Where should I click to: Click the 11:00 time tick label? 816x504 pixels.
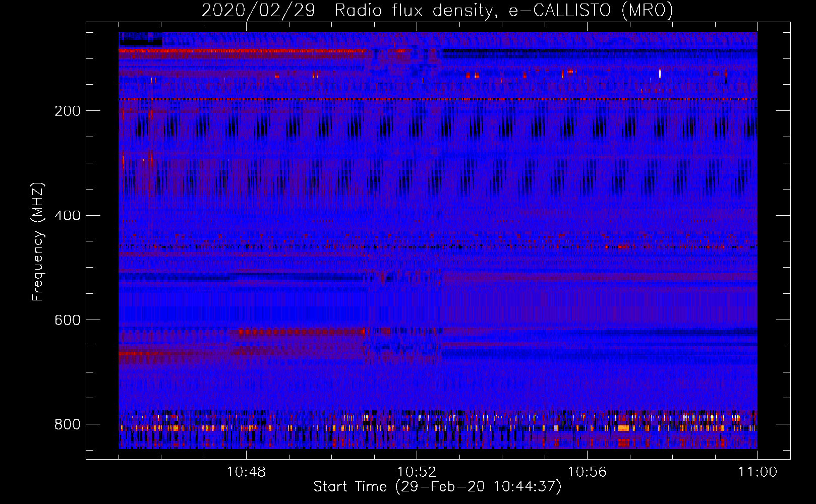coord(757,472)
